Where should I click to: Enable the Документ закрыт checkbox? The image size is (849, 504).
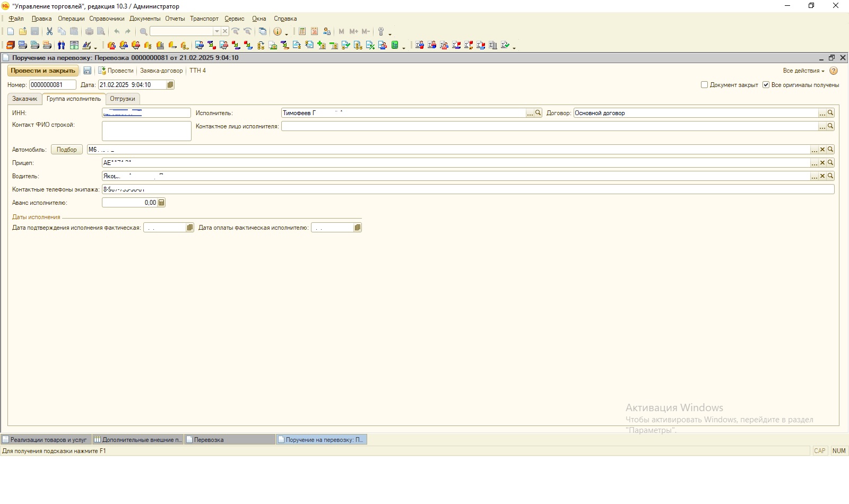pyautogui.click(x=705, y=85)
